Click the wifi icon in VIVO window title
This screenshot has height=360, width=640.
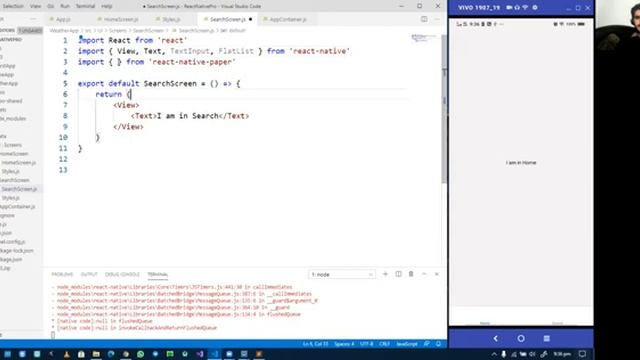(525, 7)
